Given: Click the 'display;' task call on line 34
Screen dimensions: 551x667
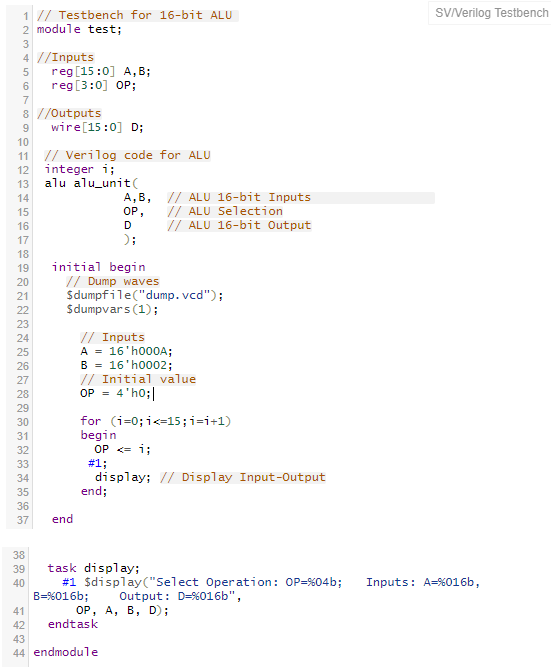Looking at the screenshot, I should click(x=123, y=477).
